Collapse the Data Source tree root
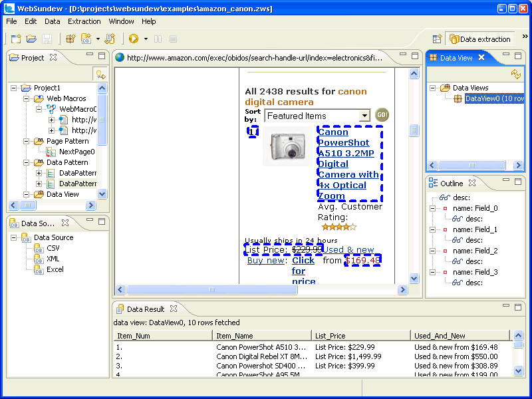 [13, 237]
